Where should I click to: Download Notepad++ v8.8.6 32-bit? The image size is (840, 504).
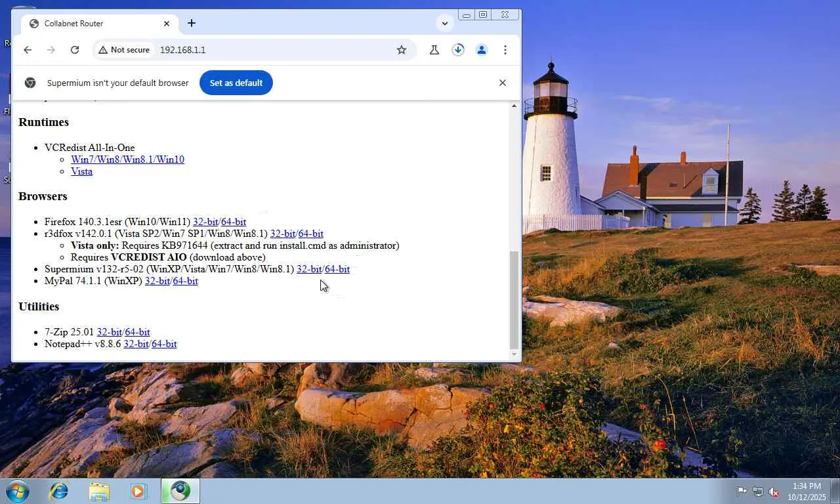(x=136, y=344)
